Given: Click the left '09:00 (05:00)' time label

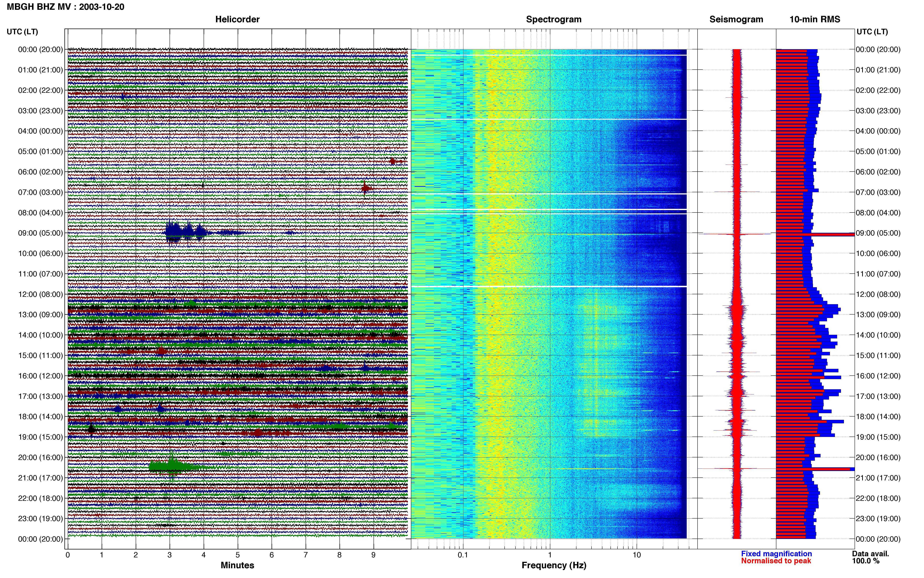Looking at the screenshot, I should pos(40,233).
